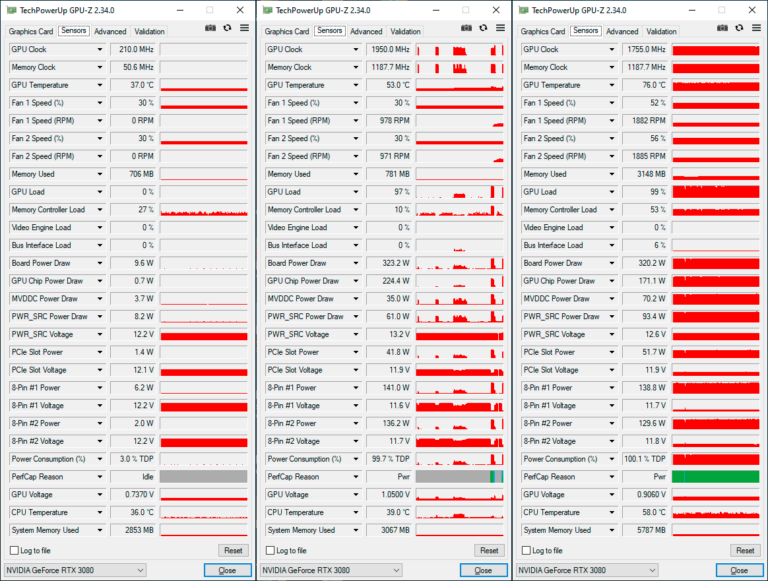Click the screenshot camera icon in left window

(210, 29)
